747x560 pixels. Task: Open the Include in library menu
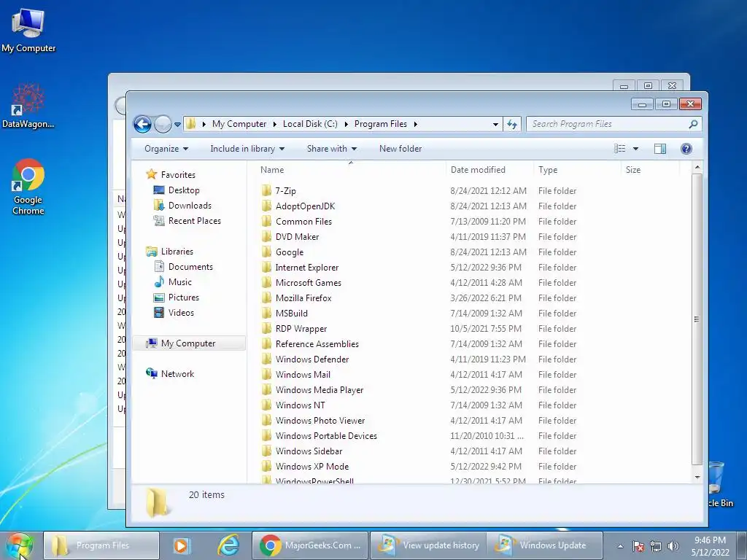(x=247, y=149)
